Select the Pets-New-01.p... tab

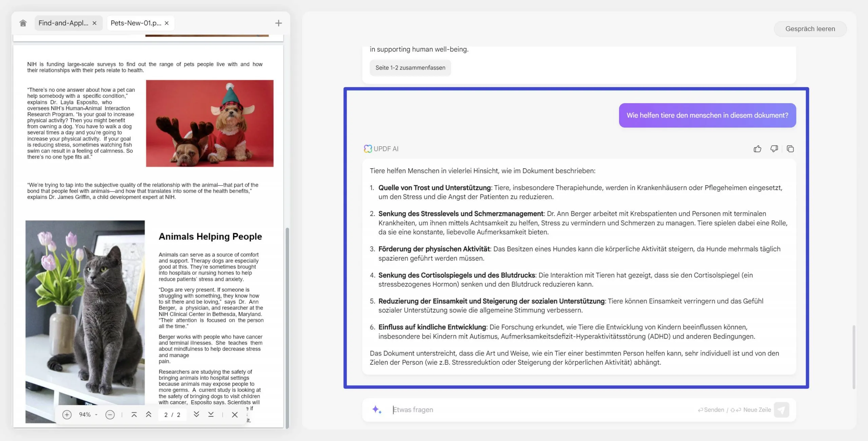pos(136,23)
